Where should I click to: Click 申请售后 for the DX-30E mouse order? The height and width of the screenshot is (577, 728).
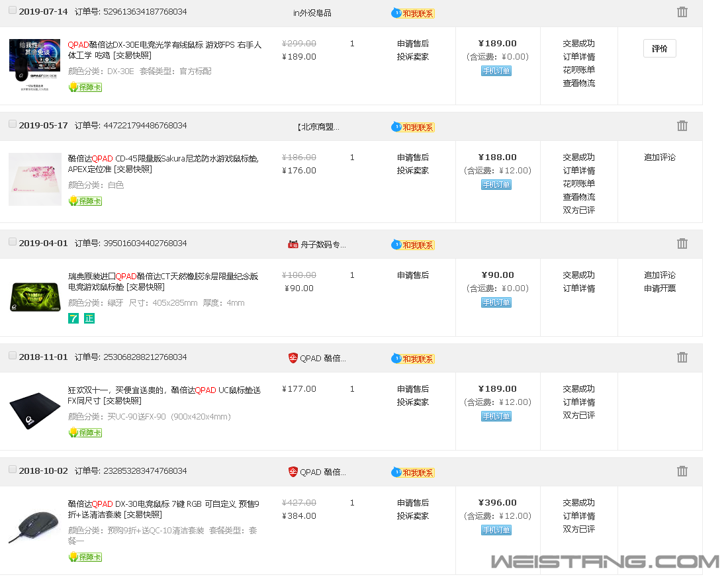(413, 44)
